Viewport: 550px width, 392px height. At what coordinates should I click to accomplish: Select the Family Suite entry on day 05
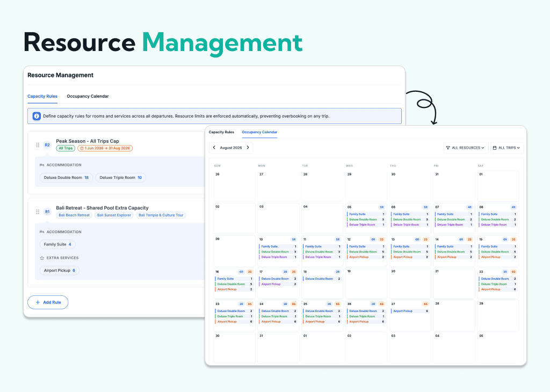[366, 214]
